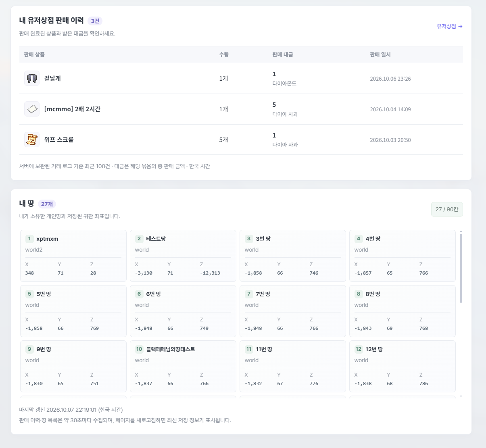
Task: Click the number 1 badge on xptmxm card
Action: pos(29,239)
